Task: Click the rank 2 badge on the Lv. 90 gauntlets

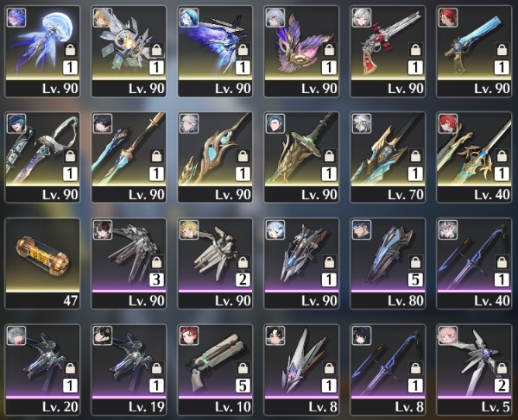Action: click(x=243, y=279)
